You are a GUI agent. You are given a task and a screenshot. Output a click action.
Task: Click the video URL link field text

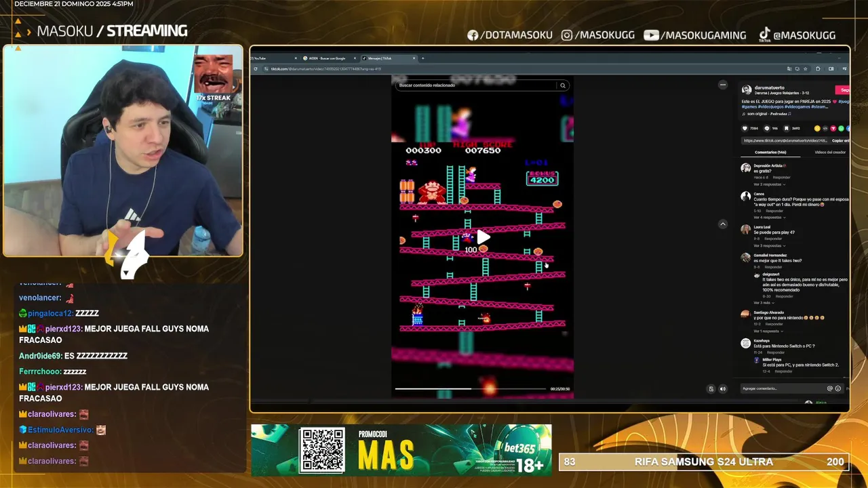[785, 140]
